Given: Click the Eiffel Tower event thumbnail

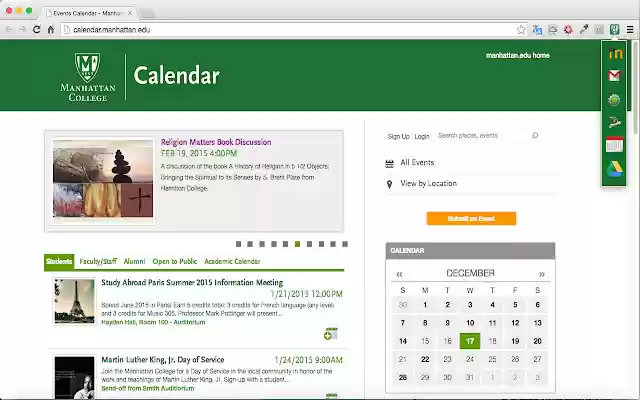Looking at the screenshot, I should 75,301.
